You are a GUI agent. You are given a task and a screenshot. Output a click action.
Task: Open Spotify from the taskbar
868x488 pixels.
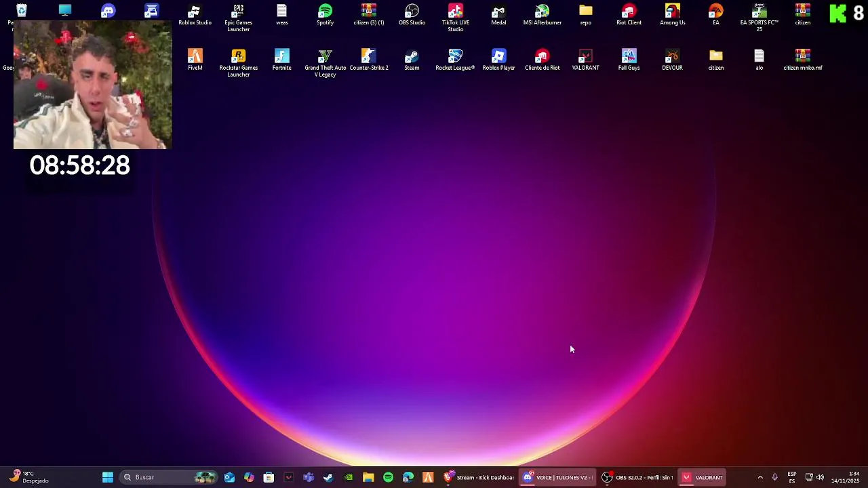pos(388,477)
